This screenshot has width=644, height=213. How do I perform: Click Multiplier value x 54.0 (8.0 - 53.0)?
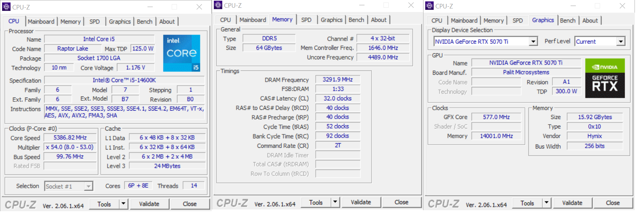point(70,147)
